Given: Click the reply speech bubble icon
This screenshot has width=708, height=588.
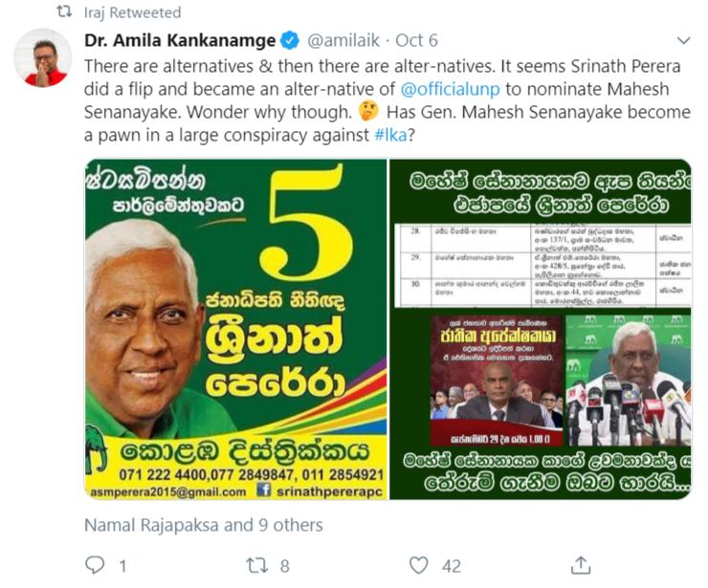Looking at the screenshot, I should (x=95, y=565).
